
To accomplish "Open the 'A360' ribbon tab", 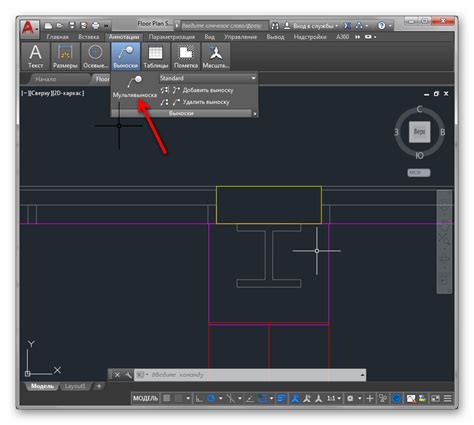I will pyautogui.click(x=342, y=37).
